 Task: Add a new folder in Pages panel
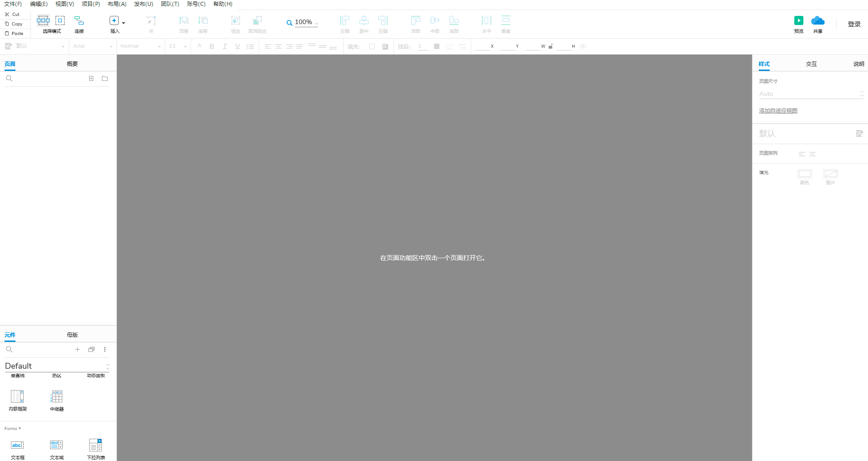click(x=105, y=79)
